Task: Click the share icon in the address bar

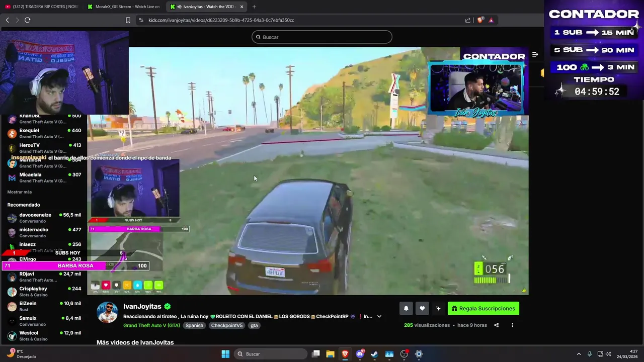Action: pyautogui.click(x=468, y=20)
